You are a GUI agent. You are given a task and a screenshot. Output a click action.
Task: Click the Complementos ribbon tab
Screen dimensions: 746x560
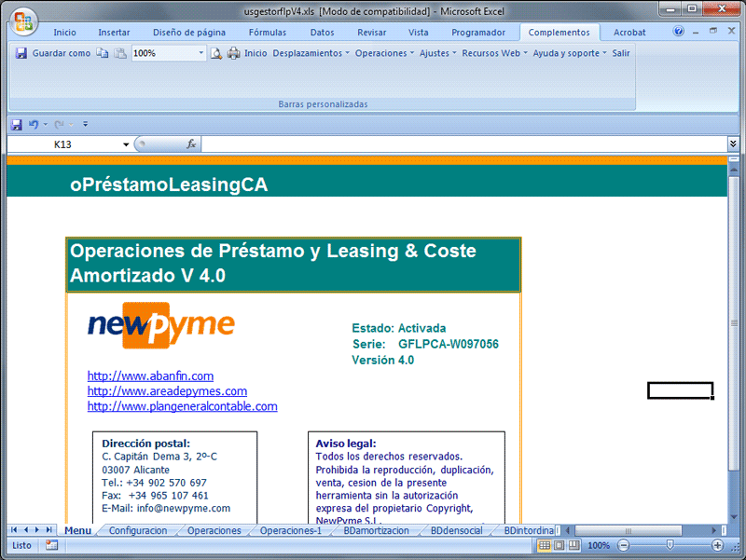559,33
